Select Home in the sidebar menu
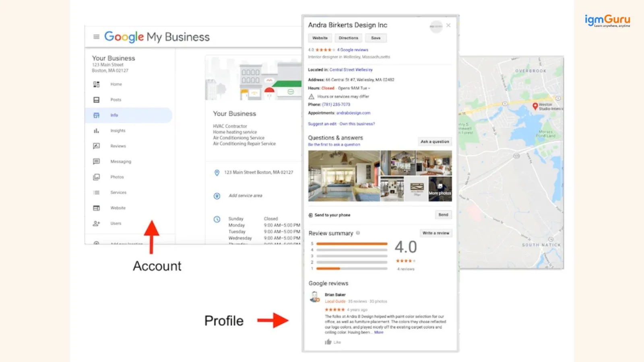The image size is (644, 362). coord(116,84)
